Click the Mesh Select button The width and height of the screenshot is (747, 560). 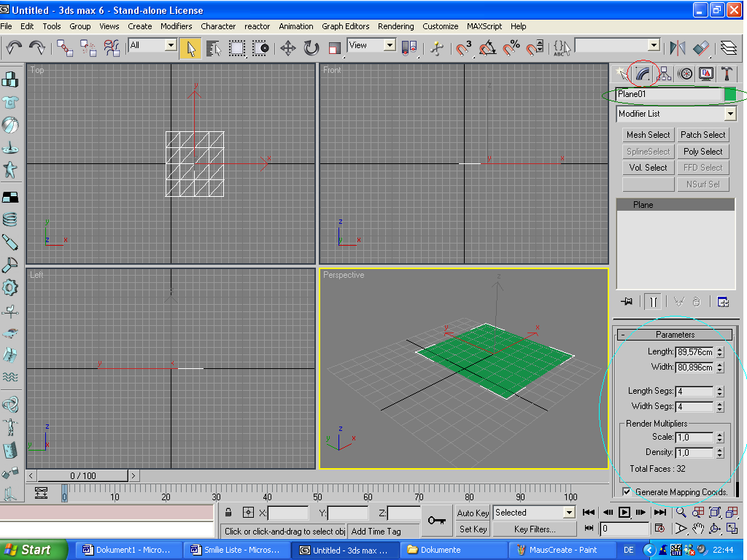(648, 135)
